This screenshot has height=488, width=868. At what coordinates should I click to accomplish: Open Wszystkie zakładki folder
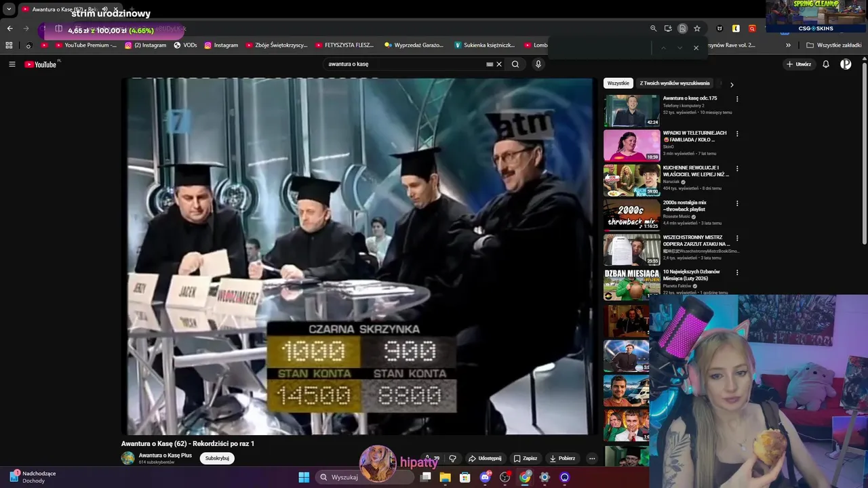click(x=833, y=45)
